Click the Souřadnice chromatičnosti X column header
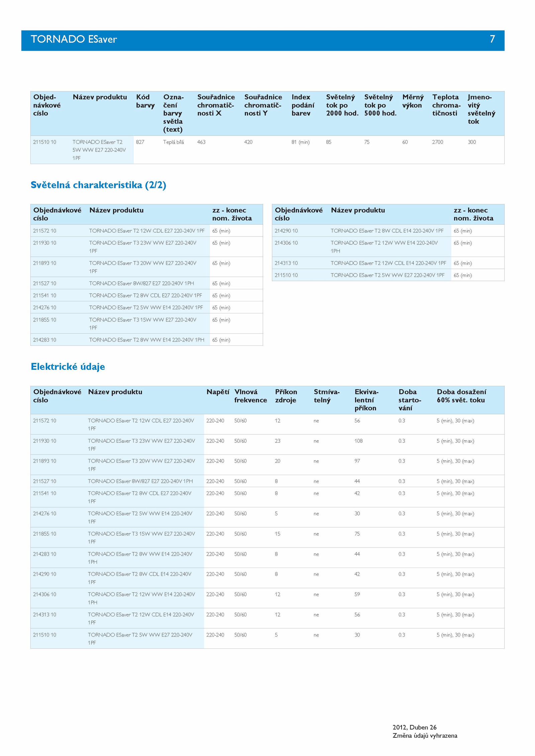Viewport: 535px width, 756px height. (216, 105)
